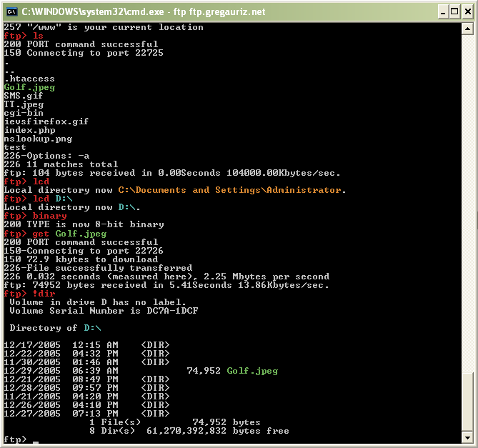Viewport: 478px width, 448px height.
Task: Click the scrollbar up arrow
Action: (468, 27)
